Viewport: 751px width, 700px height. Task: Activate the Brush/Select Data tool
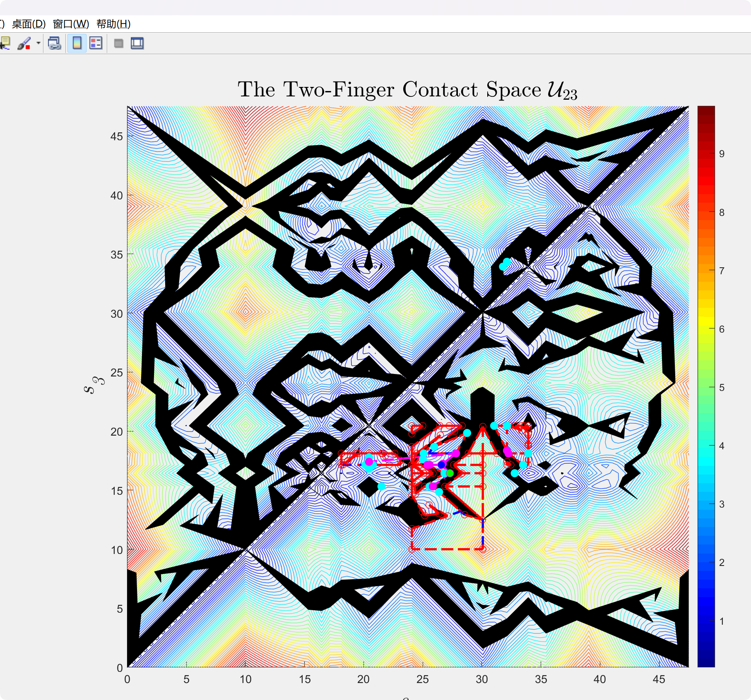click(24, 43)
